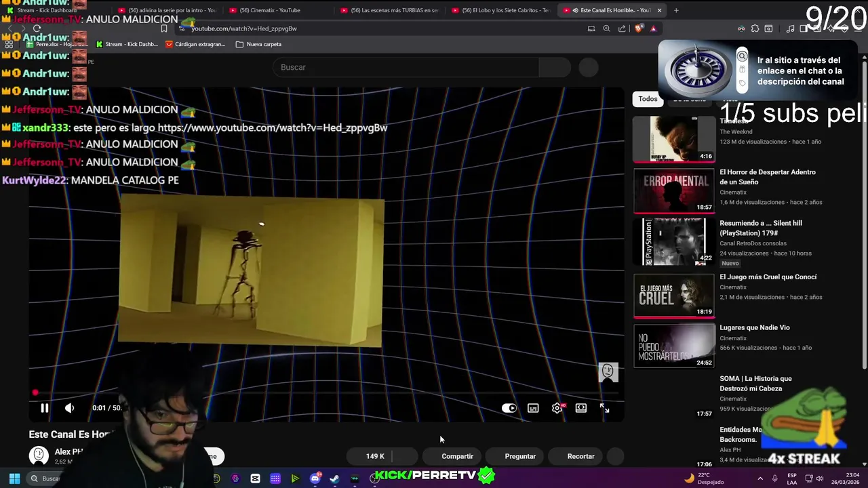Screen dimensions: 868x488
Task: Click the weather widget showing 22°C
Action: (704, 479)
